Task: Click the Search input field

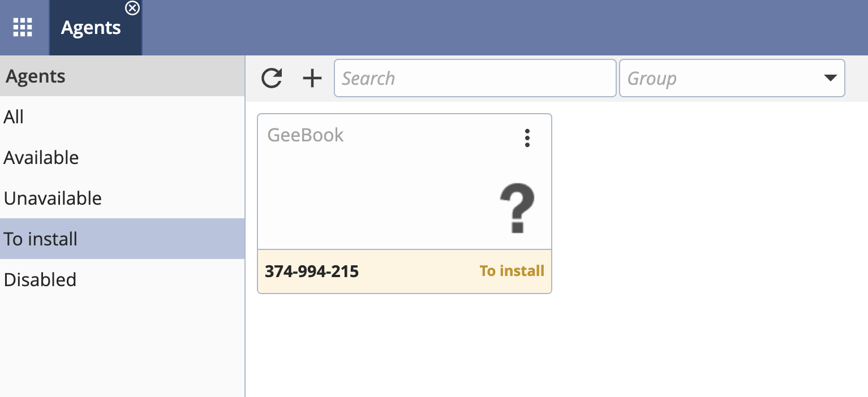Action: [475, 78]
